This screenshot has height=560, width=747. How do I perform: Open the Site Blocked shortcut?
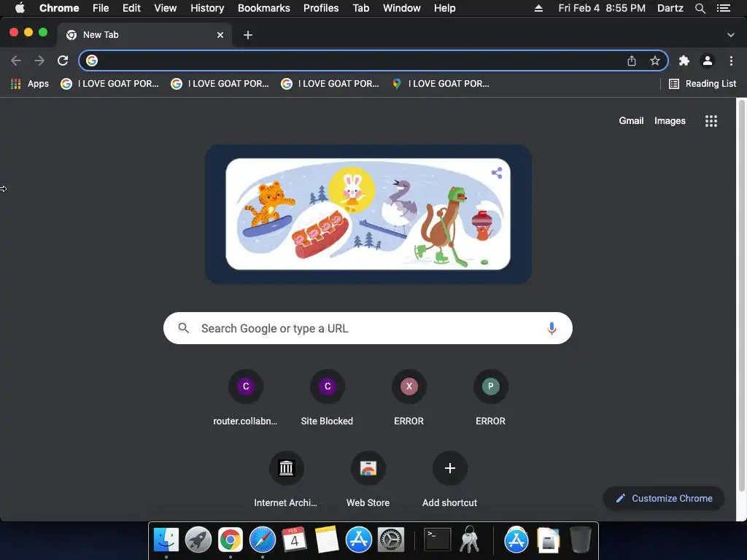point(328,398)
